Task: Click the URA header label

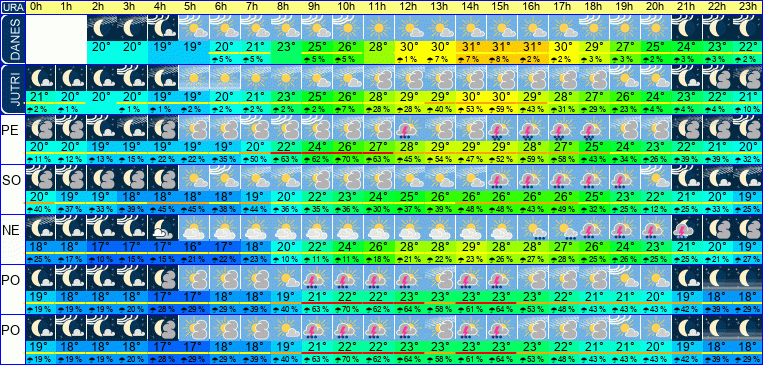Action: coord(12,7)
